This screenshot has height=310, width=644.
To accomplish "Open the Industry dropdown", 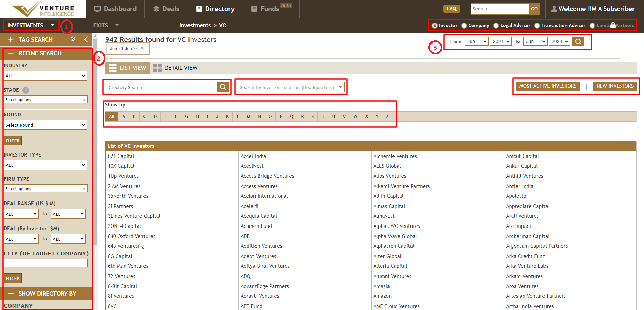I will click(x=45, y=76).
